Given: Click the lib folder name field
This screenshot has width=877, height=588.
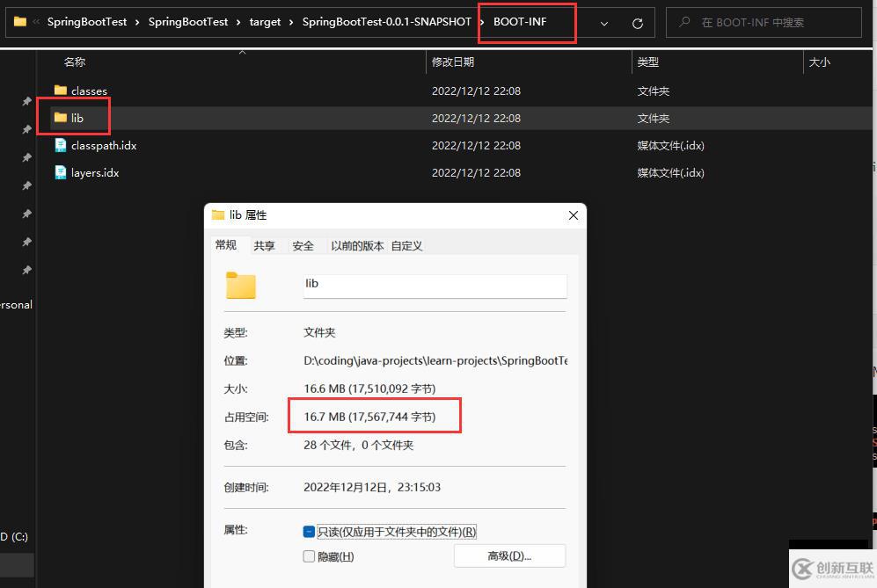Looking at the screenshot, I should [435, 286].
